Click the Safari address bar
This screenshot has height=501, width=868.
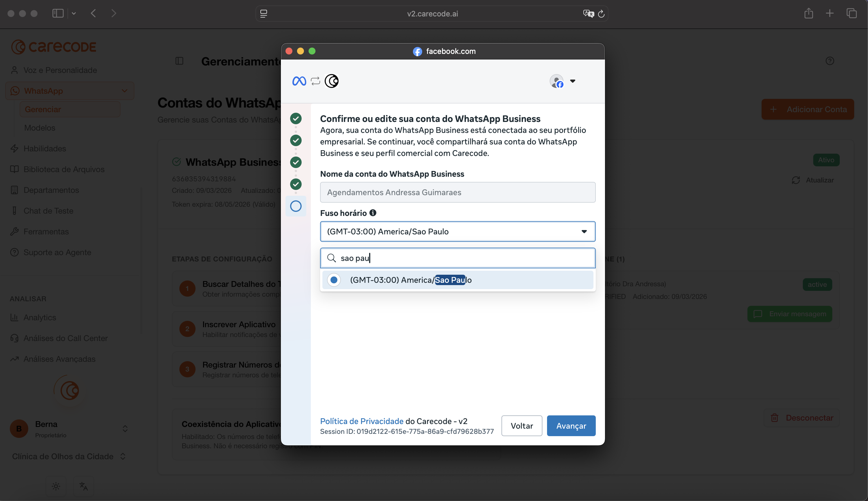coord(432,14)
